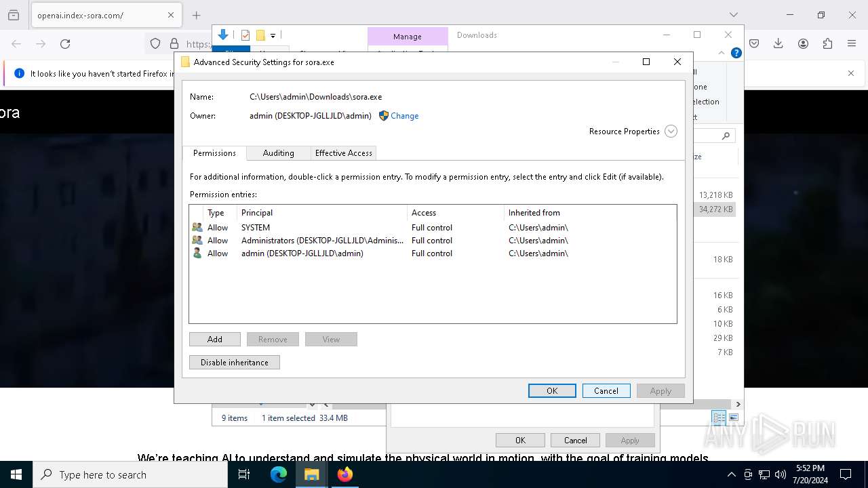Save to Pocket icon in Firefox
This screenshot has height=488, width=868.
click(x=754, y=43)
